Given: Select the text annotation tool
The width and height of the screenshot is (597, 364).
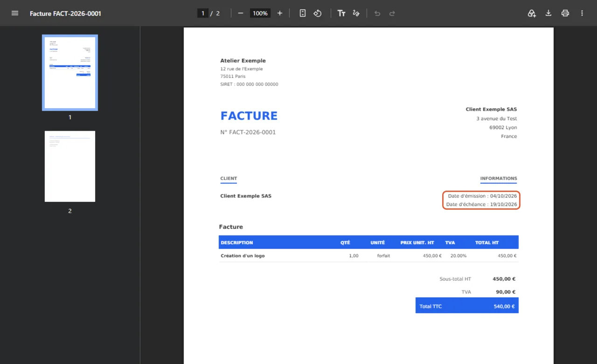Looking at the screenshot, I should (341, 13).
